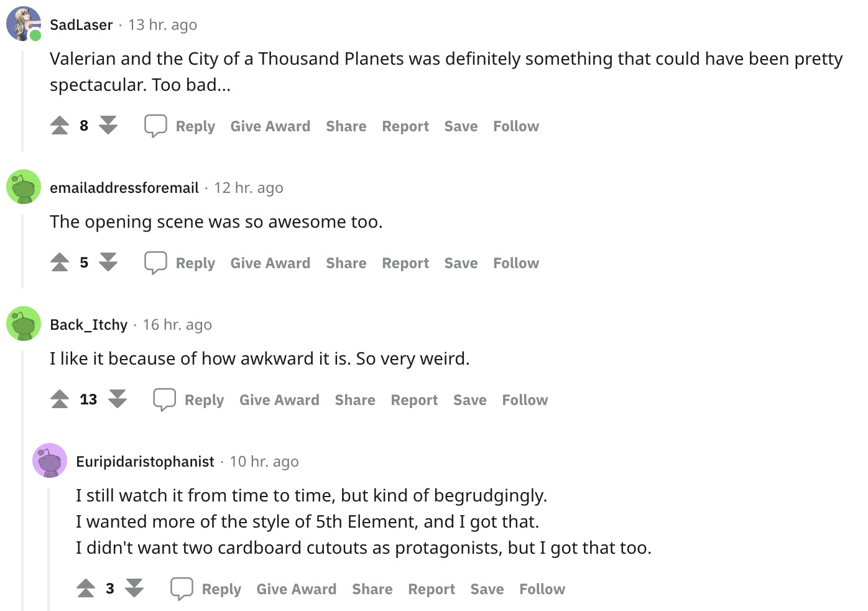
Task: Follow Euripidaristophanist's reply
Action: 542,589
